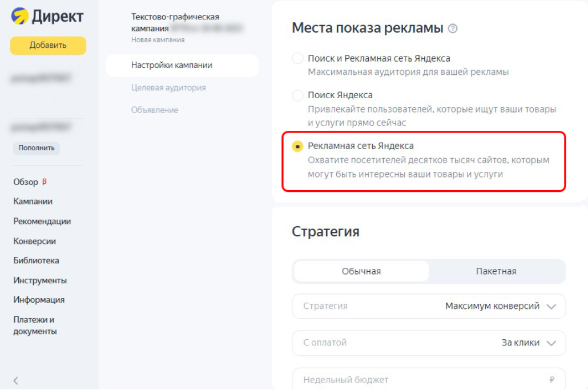Select the Рекламная сеть Яндекса radio button

point(297,146)
